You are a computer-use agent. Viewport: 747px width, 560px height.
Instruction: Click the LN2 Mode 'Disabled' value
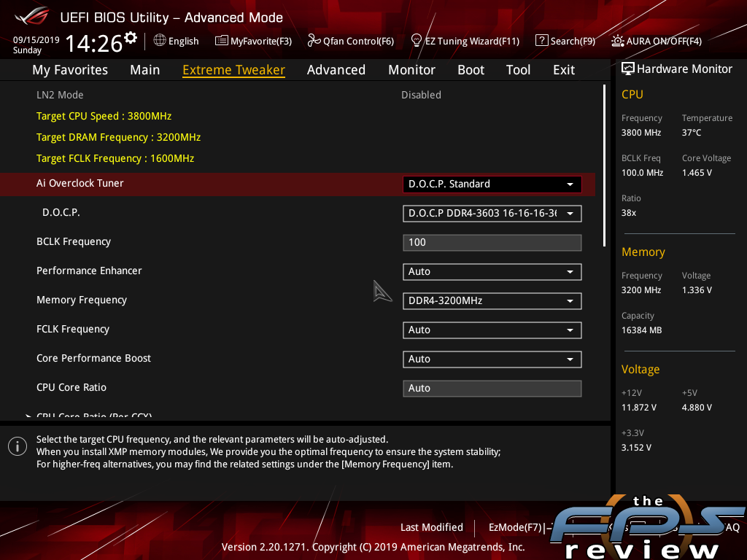(x=421, y=95)
